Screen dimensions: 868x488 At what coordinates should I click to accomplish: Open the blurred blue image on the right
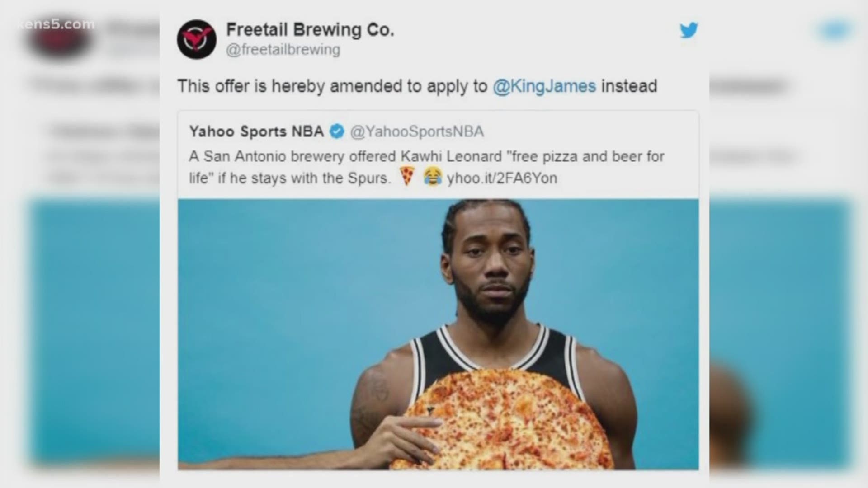tap(781, 334)
